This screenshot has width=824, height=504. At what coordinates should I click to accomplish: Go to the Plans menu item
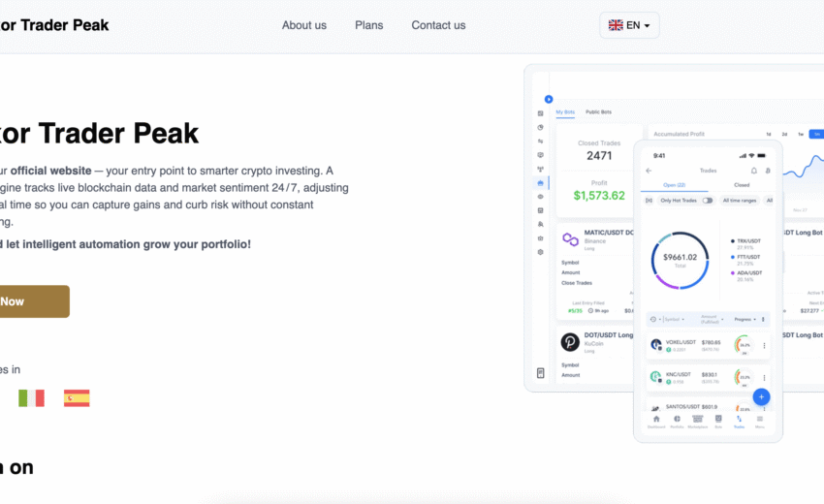[368, 25]
